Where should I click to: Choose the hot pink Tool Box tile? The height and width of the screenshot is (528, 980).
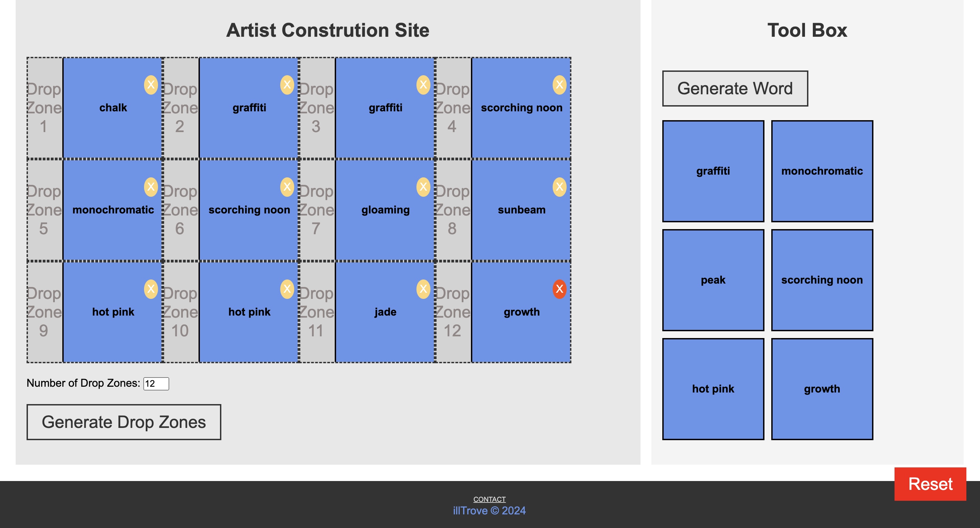tap(713, 389)
